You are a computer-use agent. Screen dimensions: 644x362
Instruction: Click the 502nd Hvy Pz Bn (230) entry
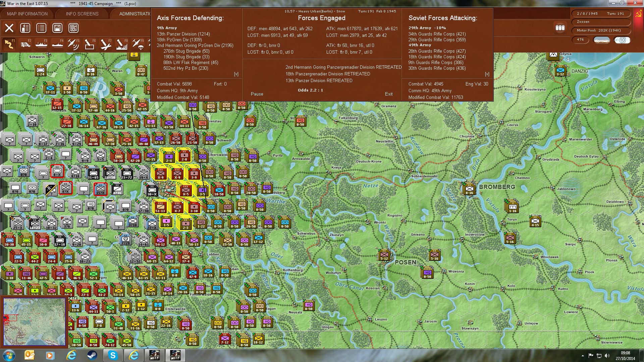pyautogui.click(x=186, y=68)
